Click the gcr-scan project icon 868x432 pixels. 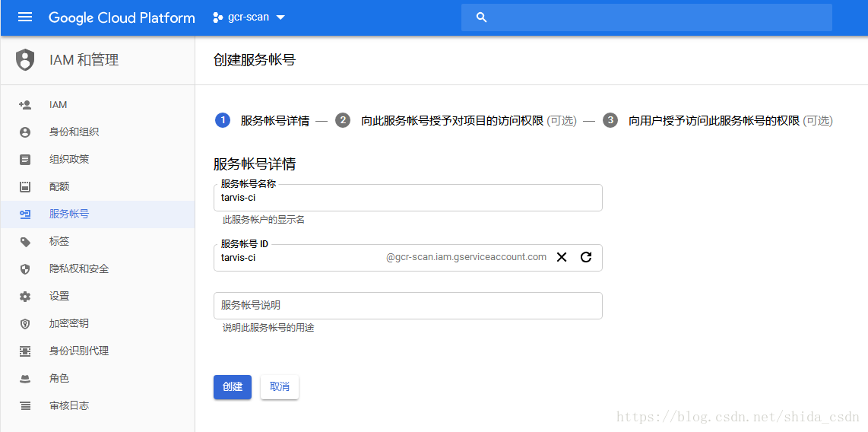[x=217, y=17]
